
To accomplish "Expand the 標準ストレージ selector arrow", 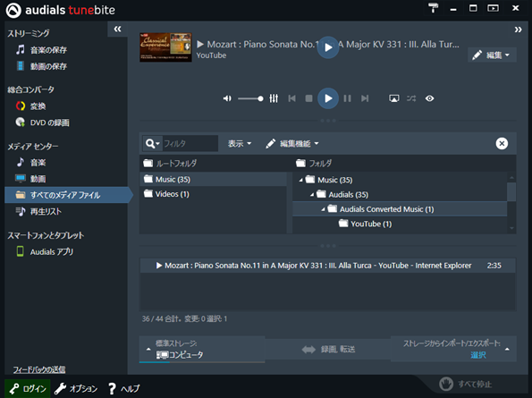I will (148, 349).
